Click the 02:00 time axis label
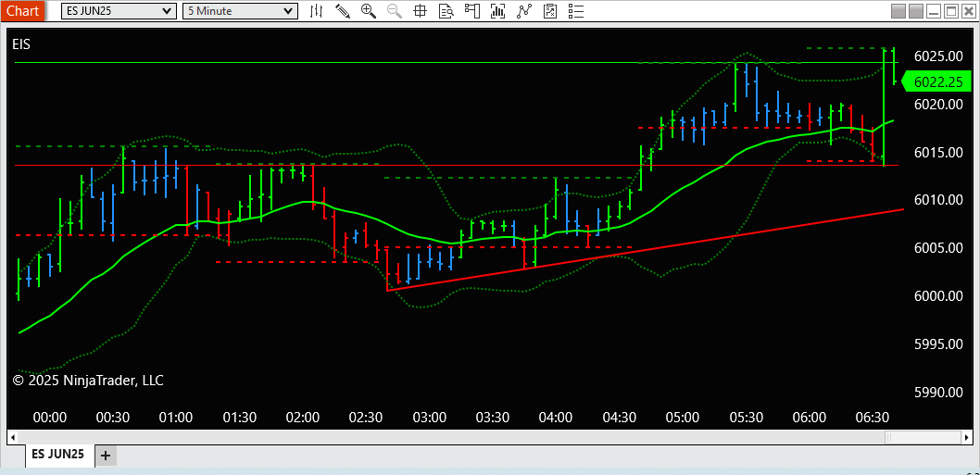 coord(303,417)
